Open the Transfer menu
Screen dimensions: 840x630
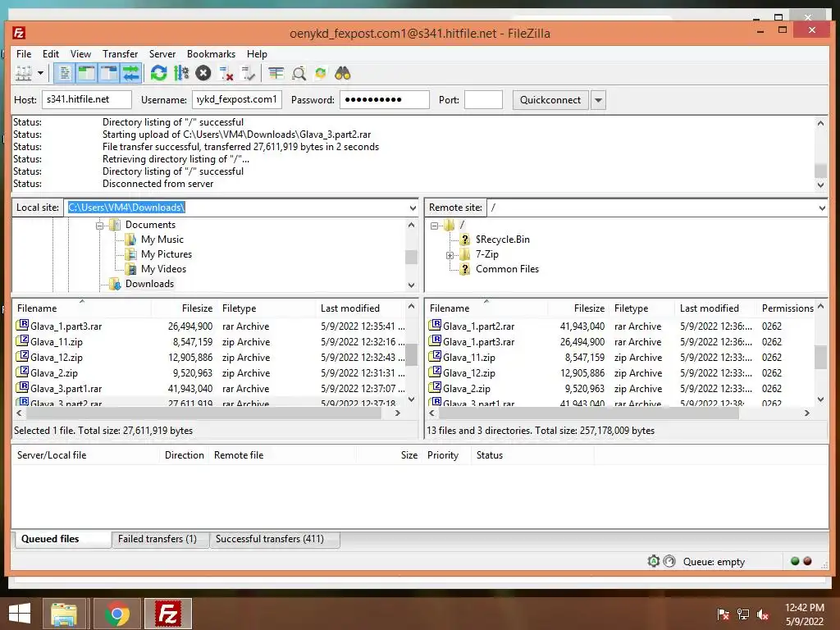(120, 54)
